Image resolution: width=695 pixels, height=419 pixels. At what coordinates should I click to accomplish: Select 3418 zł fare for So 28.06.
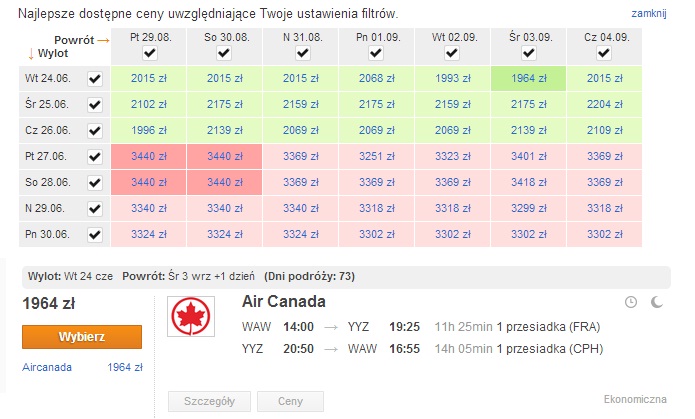point(528,182)
